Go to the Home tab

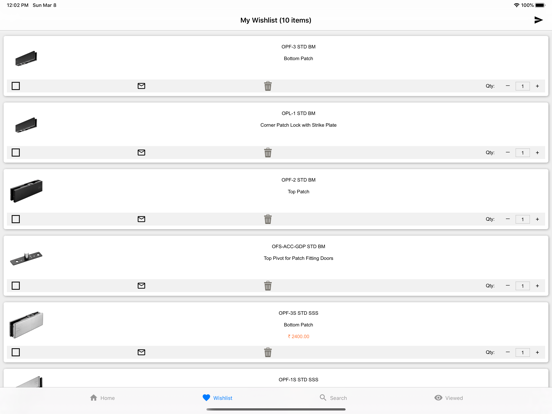click(102, 398)
